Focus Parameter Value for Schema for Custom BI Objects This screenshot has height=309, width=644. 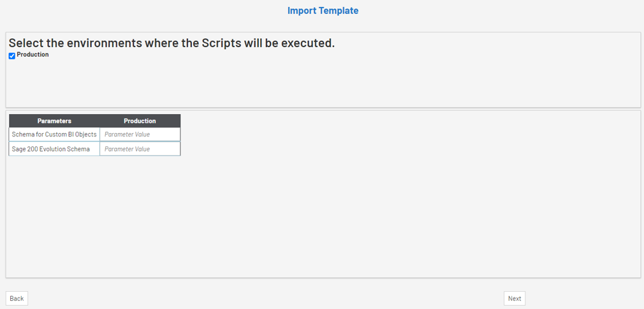pyautogui.click(x=140, y=134)
